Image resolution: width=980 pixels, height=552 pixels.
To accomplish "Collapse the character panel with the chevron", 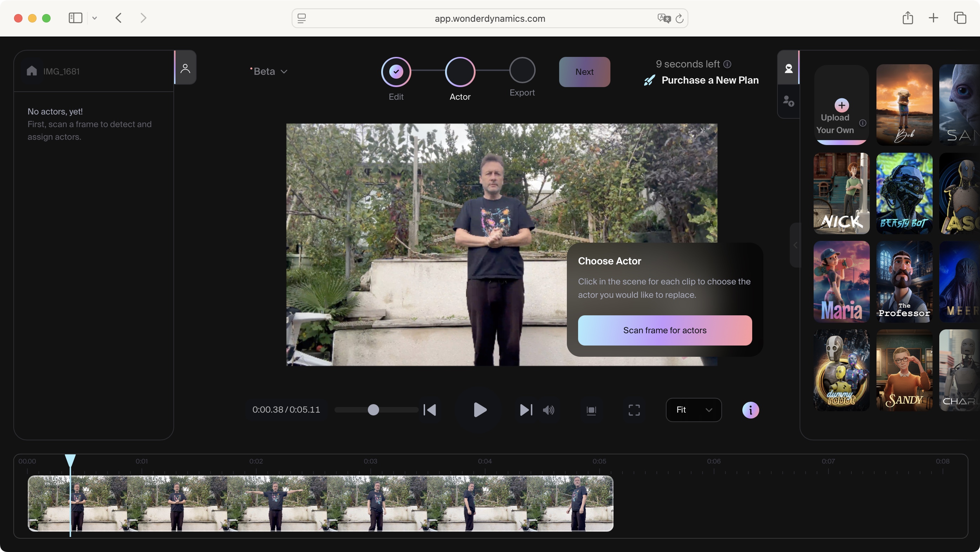I will (x=795, y=245).
